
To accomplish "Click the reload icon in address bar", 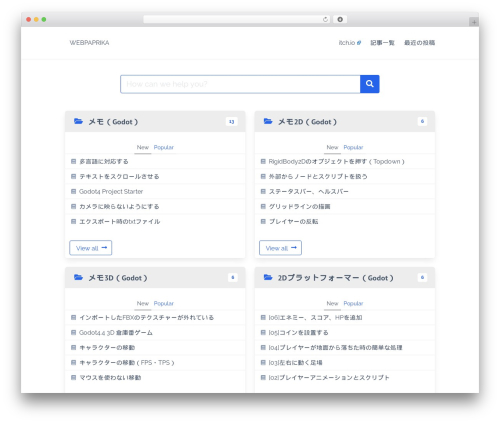I will click(325, 19).
